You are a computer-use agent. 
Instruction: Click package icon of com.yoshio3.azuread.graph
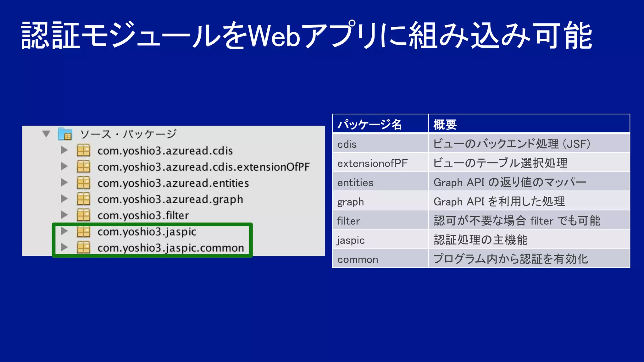click(84, 199)
